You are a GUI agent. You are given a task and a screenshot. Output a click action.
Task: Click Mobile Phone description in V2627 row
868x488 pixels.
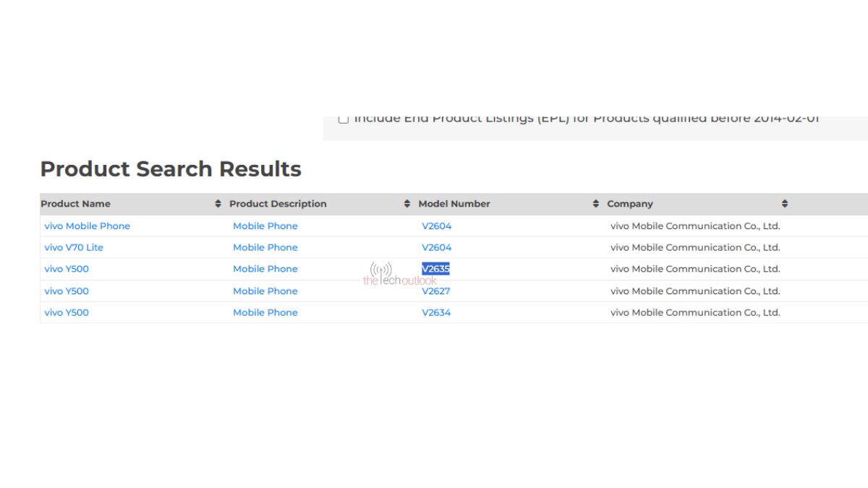[x=265, y=291]
